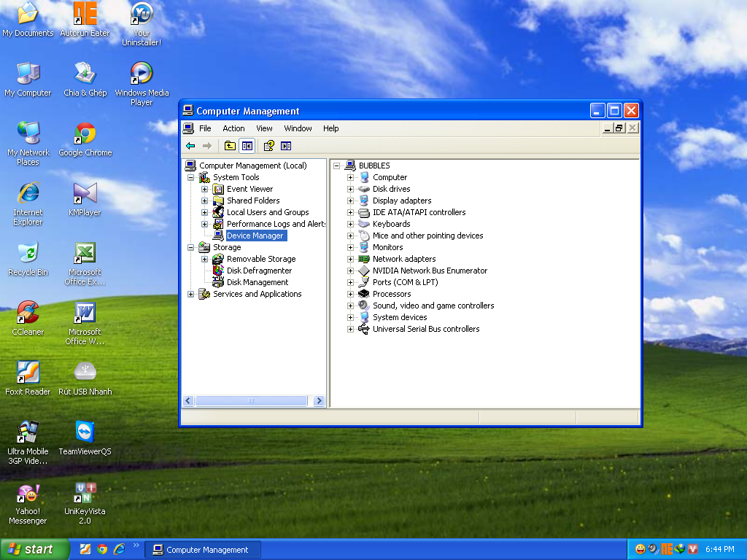Minimize the inner MMC child window

coord(607,128)
